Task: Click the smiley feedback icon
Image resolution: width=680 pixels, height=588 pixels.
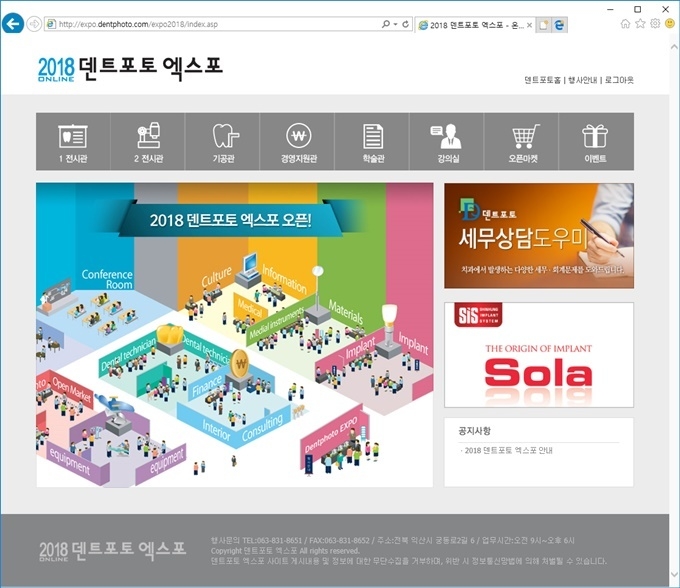Action: [670, 23]
